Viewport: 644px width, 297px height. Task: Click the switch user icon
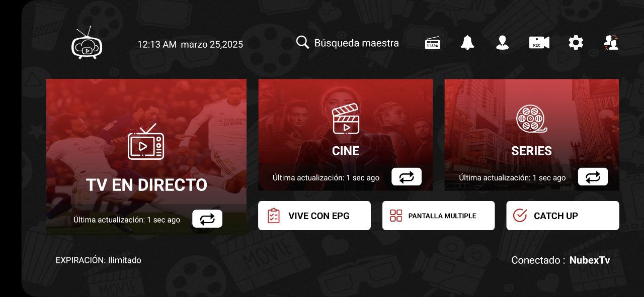click(611, 43)
